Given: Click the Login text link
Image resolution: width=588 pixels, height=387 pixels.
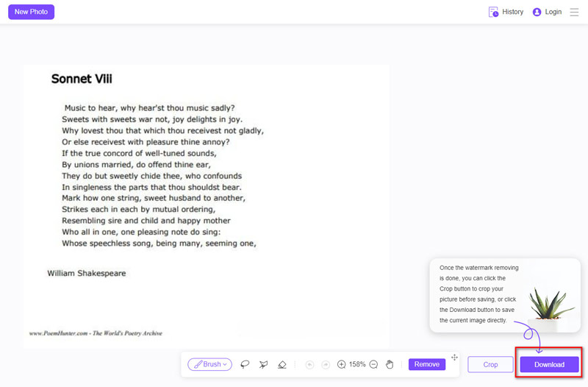Looking at the screenshot, I should pos(553,12).
